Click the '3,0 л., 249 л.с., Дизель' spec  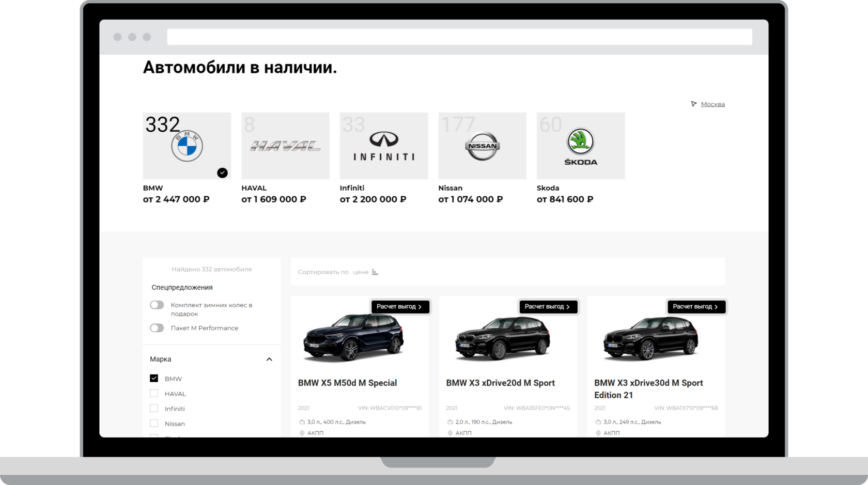(x=632, y=422)
